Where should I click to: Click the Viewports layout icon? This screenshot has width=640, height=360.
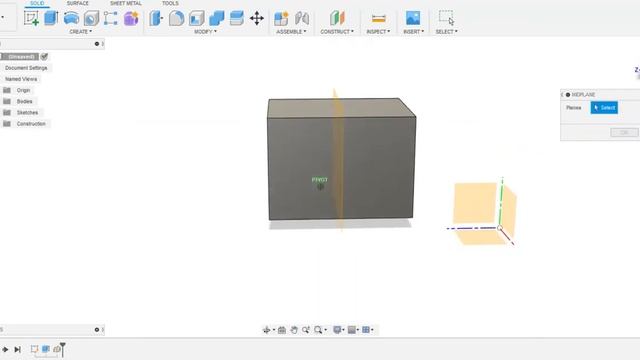(366, 330)
